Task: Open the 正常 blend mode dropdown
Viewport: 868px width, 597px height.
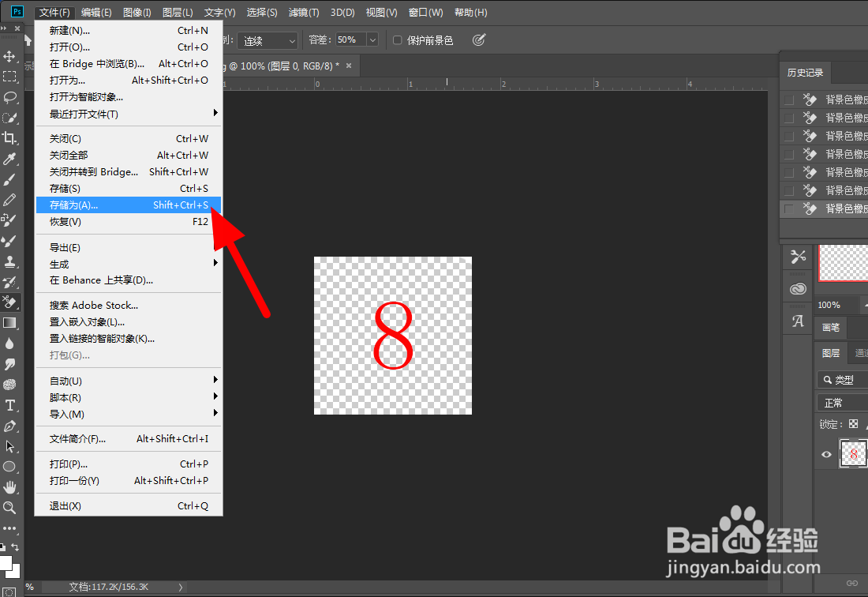Action: pos(842,403)
